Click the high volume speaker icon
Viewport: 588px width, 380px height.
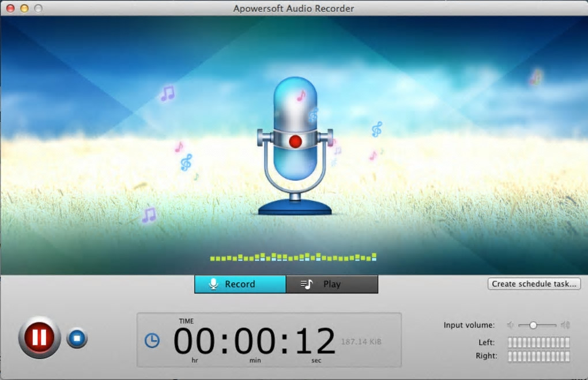click(565, 325)
